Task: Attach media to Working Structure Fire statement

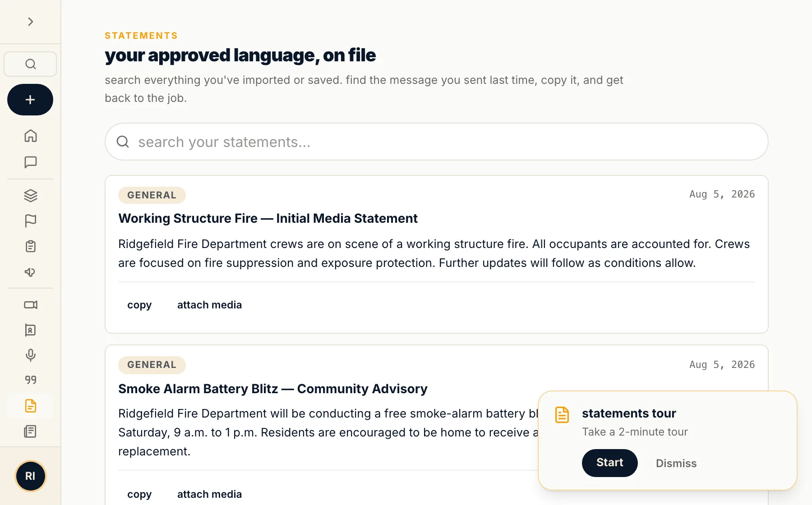Action: coord(209,305)
